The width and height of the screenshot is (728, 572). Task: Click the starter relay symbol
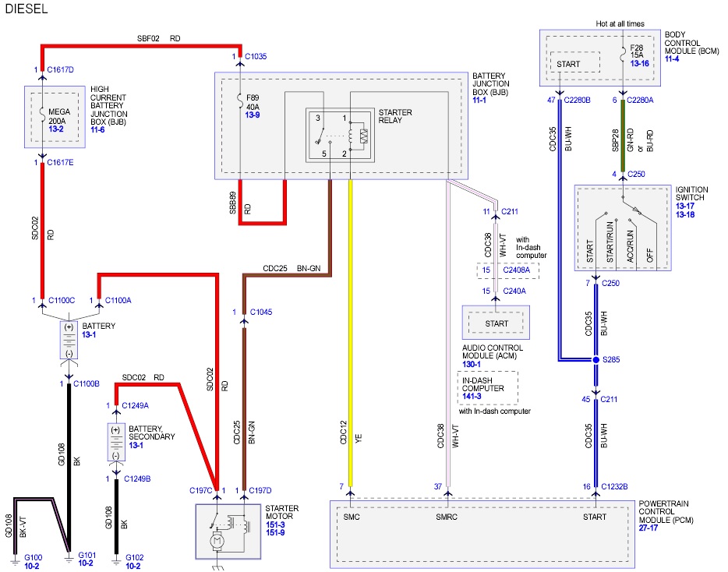click(x=337, y=135)
